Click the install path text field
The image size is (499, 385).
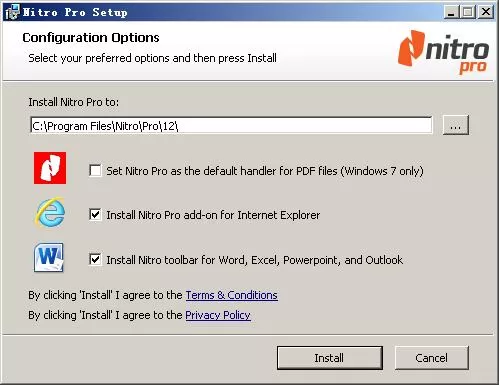tap(231, 125)
